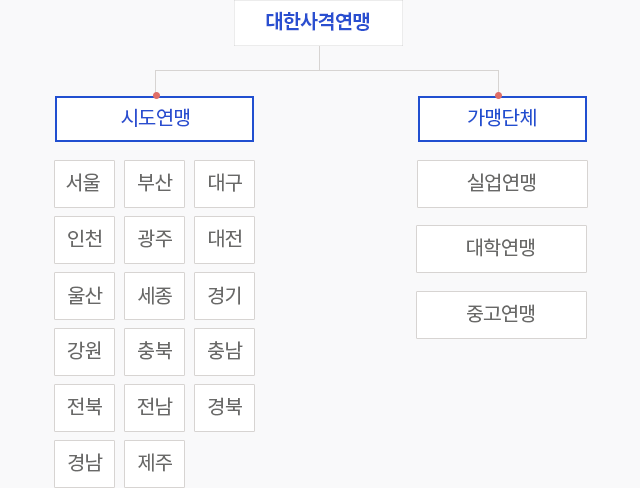Open the 세종 federation link
Screen dimensions: 640x488
click(154, 296)
